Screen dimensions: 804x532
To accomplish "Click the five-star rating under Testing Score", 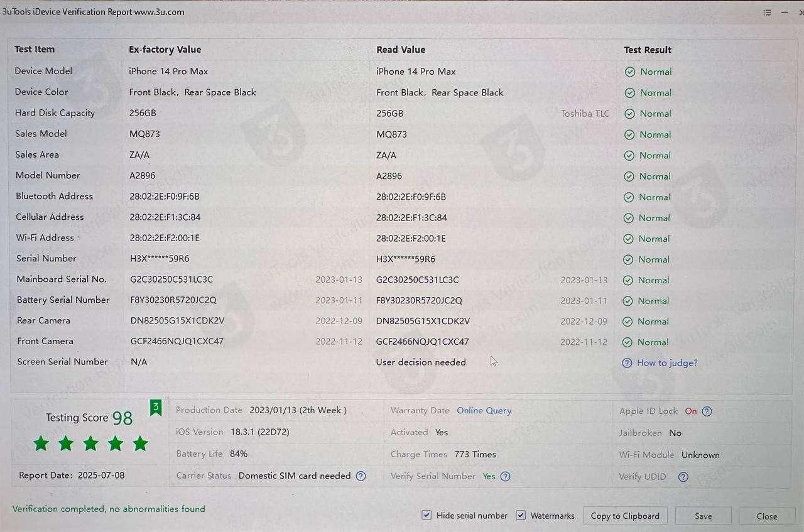I will [90, 444].
